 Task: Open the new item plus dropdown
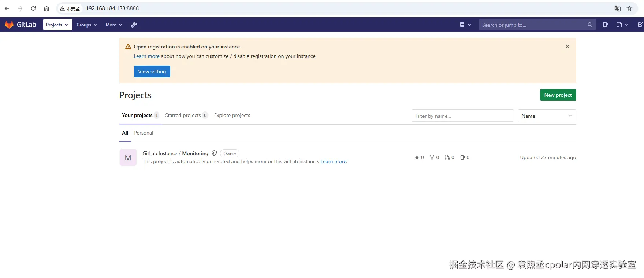pos(465,25)
